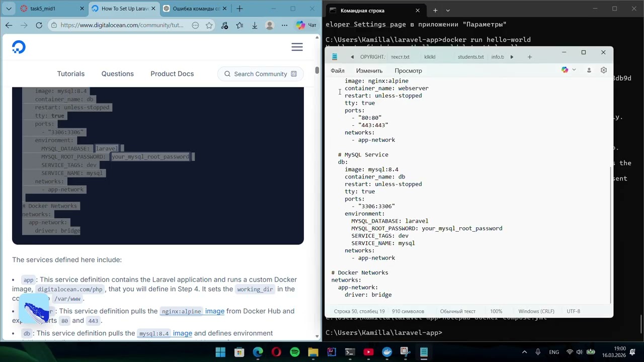Close the Ошибка команды browser tab
Image resolution: width=644 pixels, height=362 pixels.
point(224,9)
